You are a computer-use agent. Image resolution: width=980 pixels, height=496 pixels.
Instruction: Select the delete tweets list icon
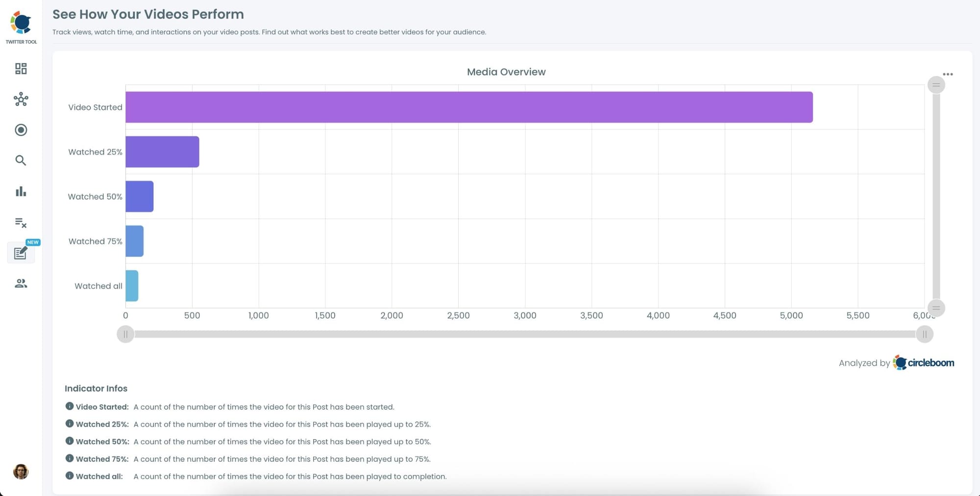(x=21, y=223)
